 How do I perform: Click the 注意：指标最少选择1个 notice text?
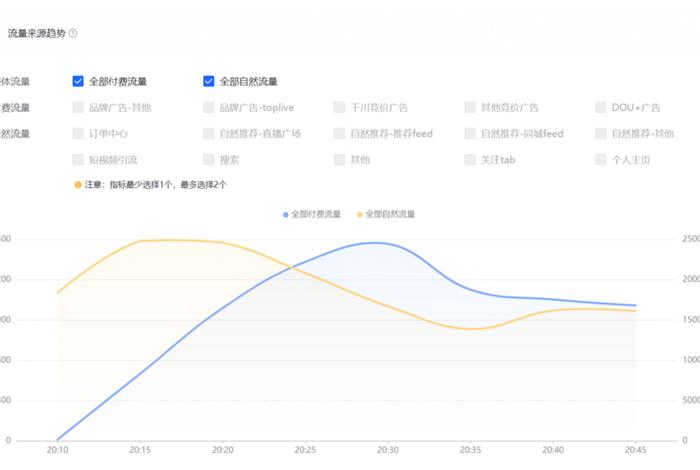coord(155,184)
